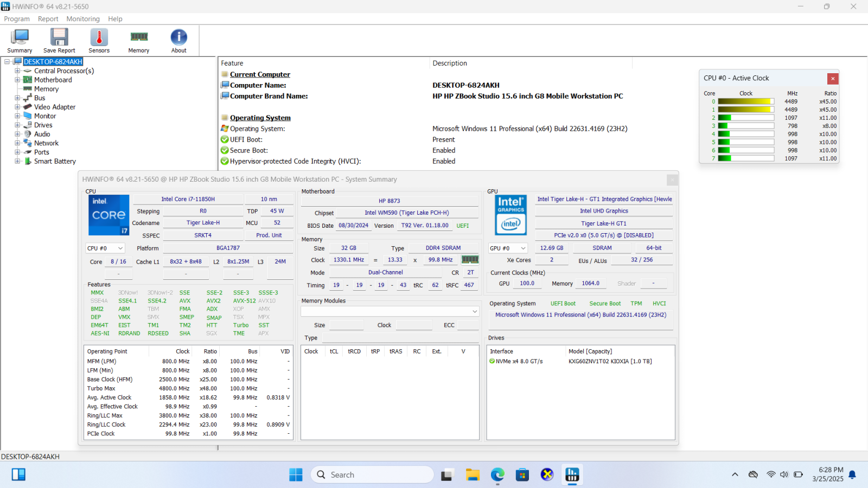Click the Core 7 clock bar
Image resolution: width=868 pixels, height=488 pixels.
[x=746, y=158]
